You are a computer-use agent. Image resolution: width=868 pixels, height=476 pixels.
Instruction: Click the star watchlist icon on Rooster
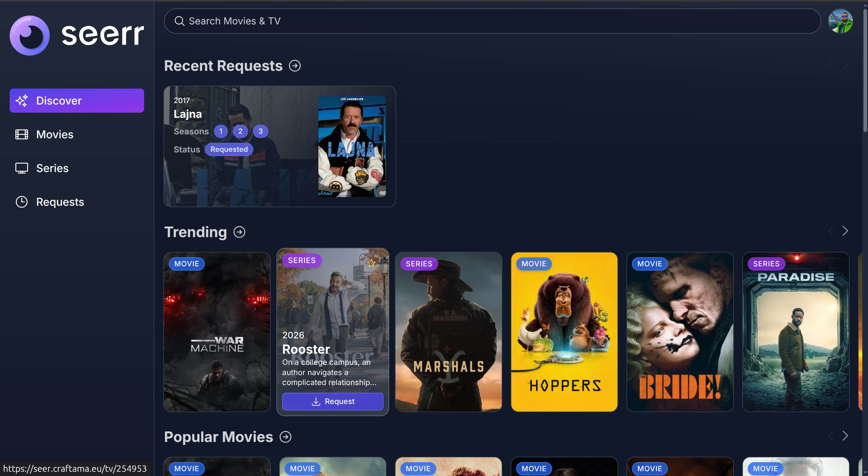[x=371, y=263]
